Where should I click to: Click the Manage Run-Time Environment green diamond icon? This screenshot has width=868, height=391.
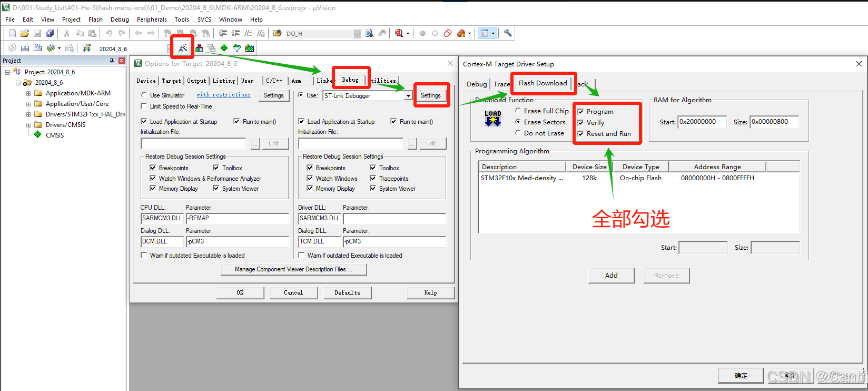224,48
